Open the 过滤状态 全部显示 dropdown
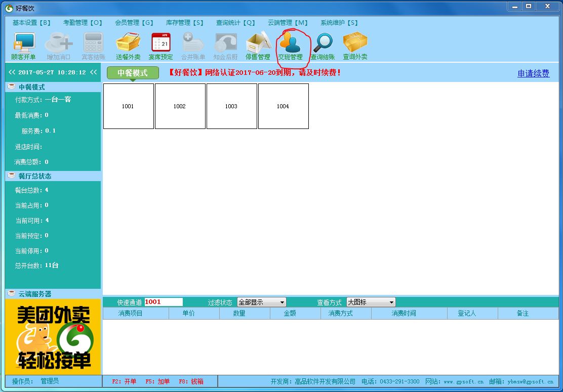The height and width of the screenshot is (392, 563). (x=261, y=302)
